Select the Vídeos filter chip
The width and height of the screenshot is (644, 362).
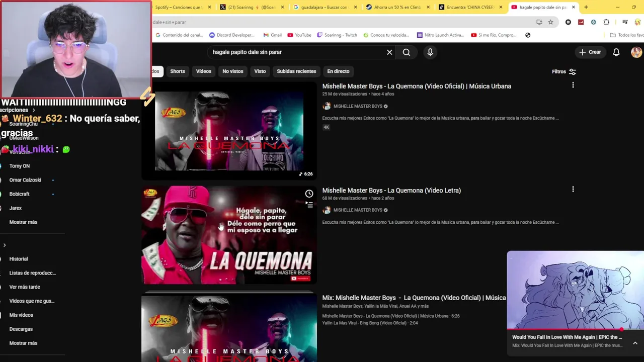coord(204,71)
